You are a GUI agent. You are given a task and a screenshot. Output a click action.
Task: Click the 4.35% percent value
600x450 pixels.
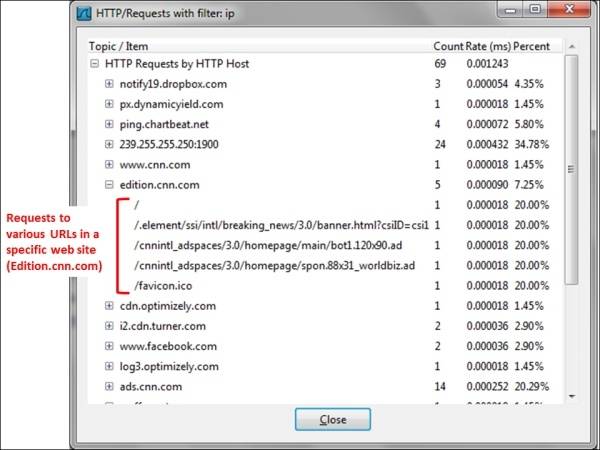coord(529,83)
